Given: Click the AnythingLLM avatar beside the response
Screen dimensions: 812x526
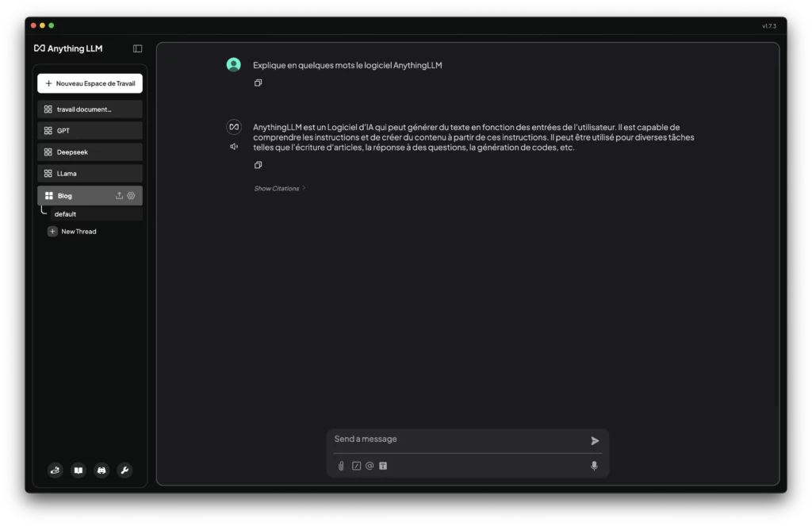Looking at the screenshot, I should point(234,127).
